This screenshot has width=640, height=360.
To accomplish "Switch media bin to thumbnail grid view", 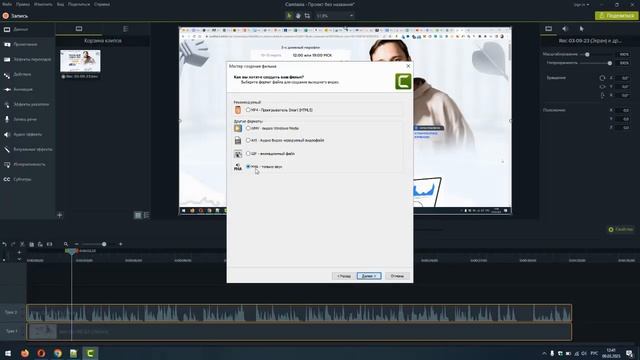I will tap(138, 215).
